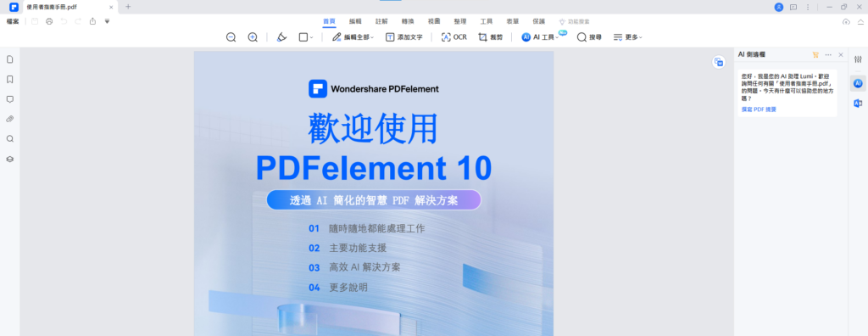Switch to the 編輯 edit tab
Screen dimensions: 868x336
[355, 21]
